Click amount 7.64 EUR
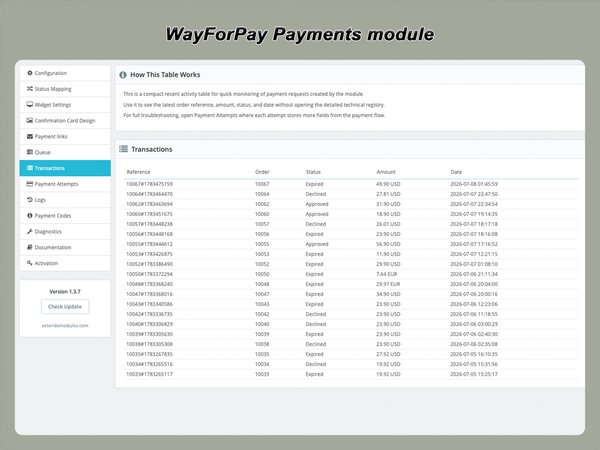 tap(386, 274)
